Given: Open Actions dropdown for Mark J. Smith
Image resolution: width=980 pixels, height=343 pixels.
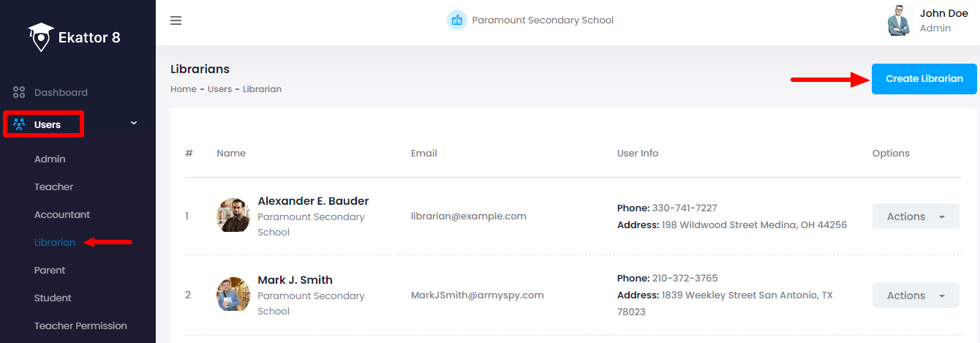Looking at the screenshot, I should [916, 295].
